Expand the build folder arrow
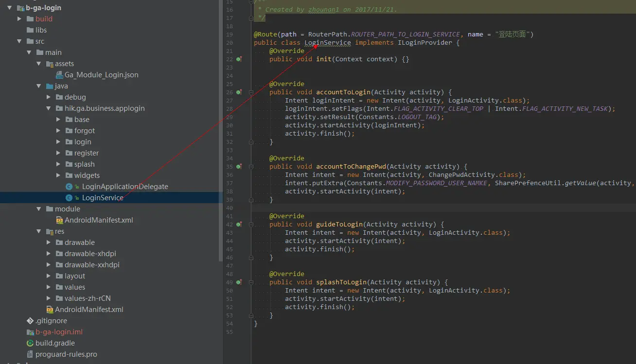Screen dimensions: 636x364 (19, 19)
